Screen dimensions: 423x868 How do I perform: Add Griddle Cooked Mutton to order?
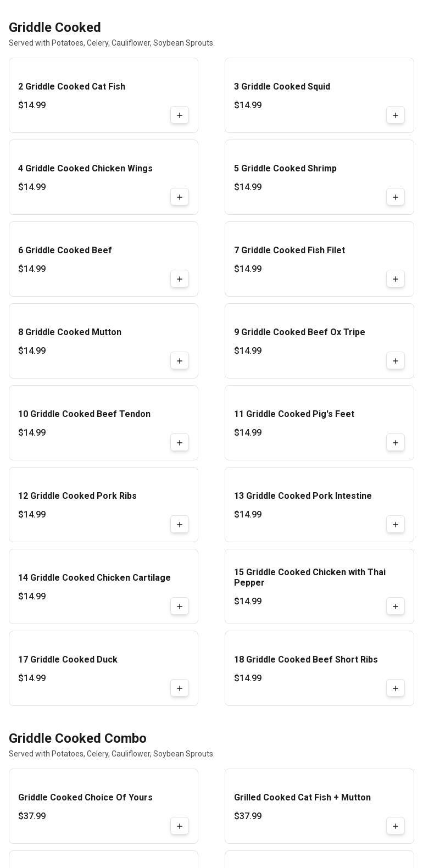coord(180,361)
